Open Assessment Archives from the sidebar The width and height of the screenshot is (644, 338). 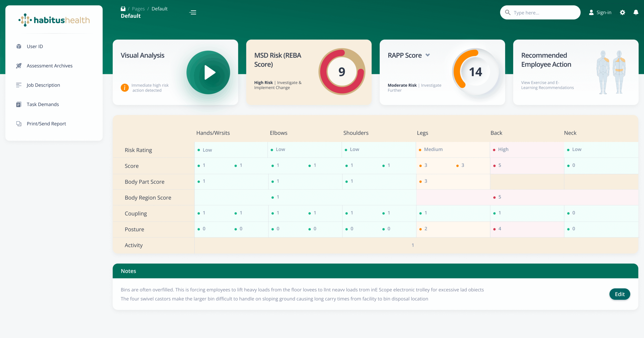(49, 66)
